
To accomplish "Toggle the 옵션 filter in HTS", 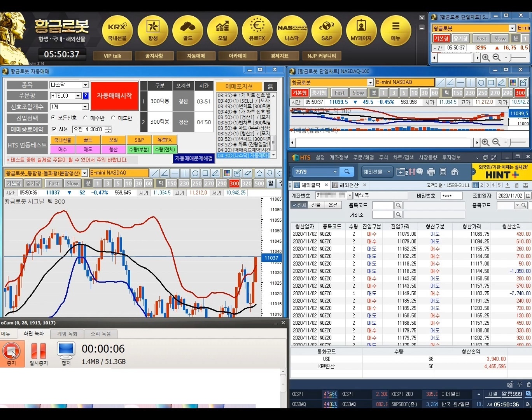I will 333,205.
